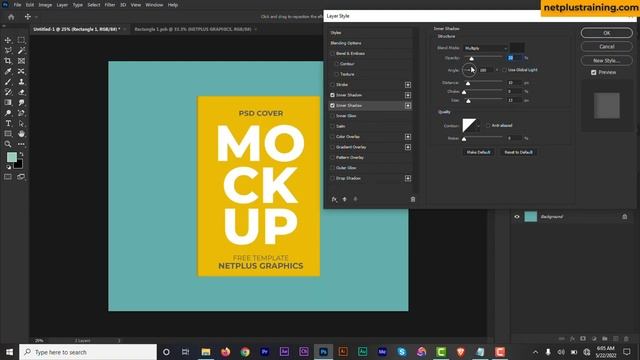
Task: Hide the Background layer eye icon
Action: 517,217
